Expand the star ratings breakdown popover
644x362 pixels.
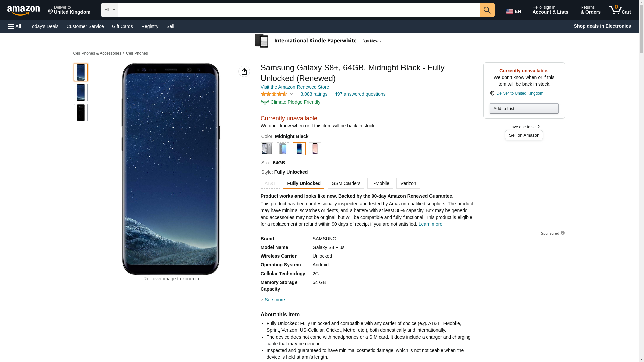click(277, 94)
